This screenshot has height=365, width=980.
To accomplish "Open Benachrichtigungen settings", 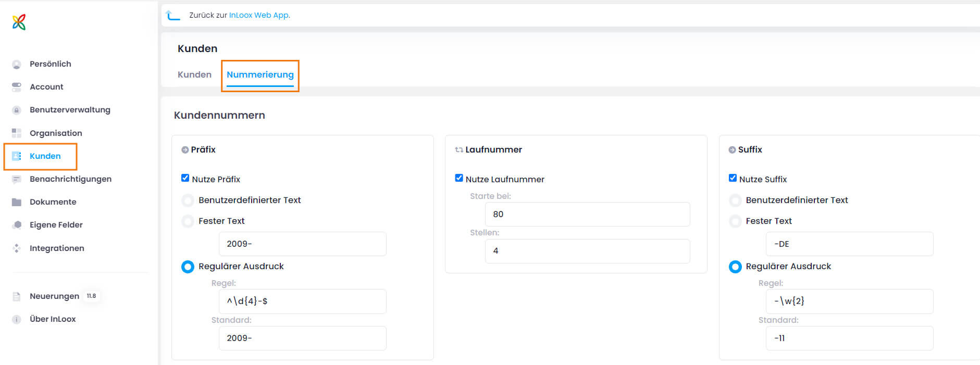I will [x=70, y=179].
